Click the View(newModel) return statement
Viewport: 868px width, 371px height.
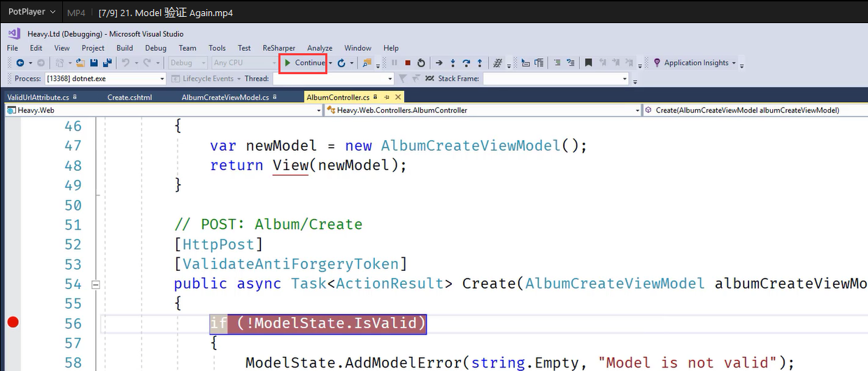pos(308,165)
